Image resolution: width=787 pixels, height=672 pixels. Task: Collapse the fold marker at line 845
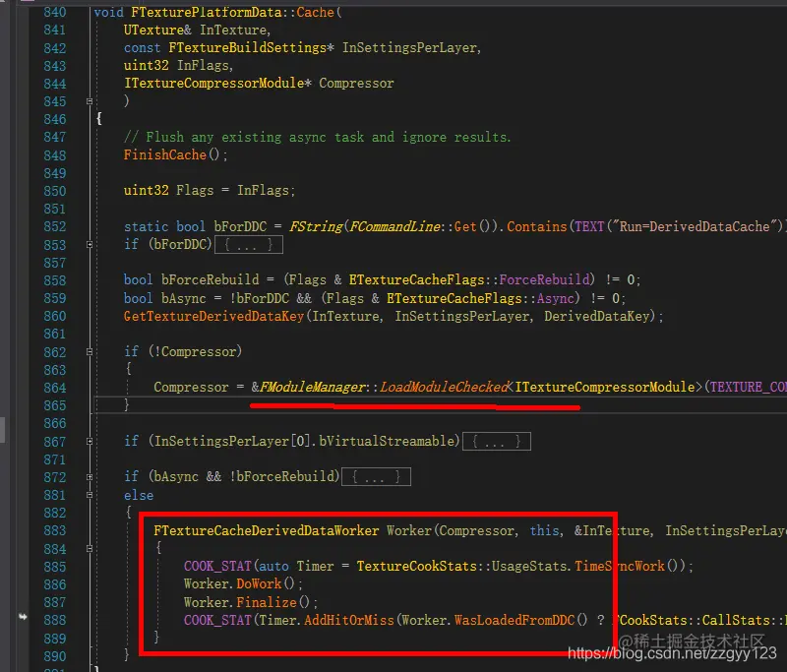tap(90, 101)
